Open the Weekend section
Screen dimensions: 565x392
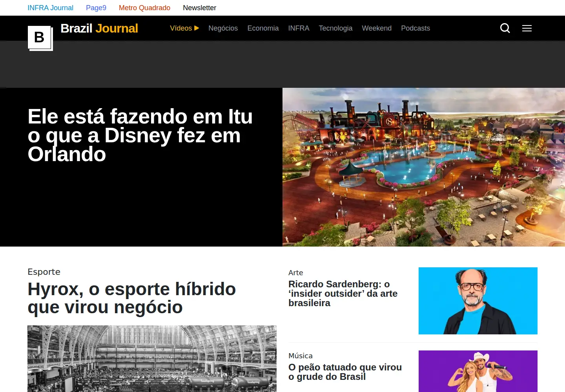click(x=377, y=28)
